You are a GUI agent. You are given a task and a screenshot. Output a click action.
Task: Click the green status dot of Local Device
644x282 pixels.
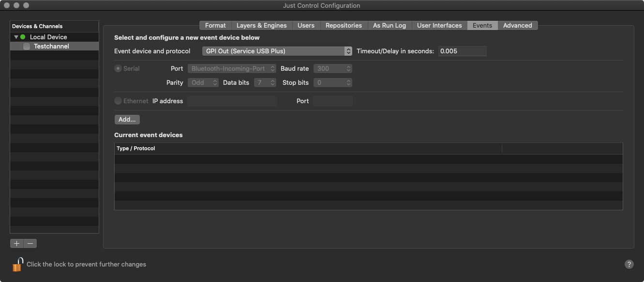point(23,37)
